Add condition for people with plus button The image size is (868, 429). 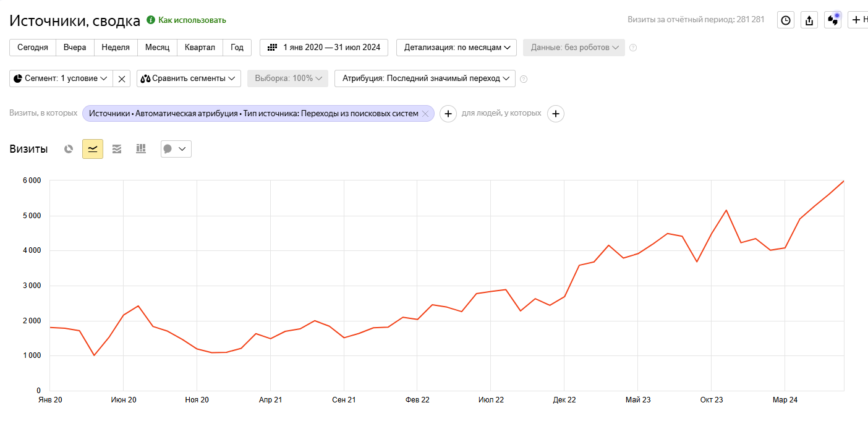(556, 114)
